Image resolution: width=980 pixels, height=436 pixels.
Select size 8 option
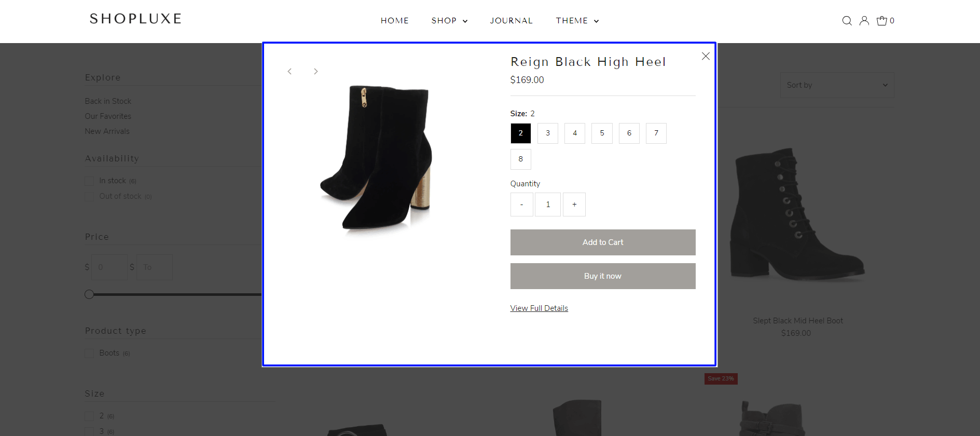pos(521,159)
